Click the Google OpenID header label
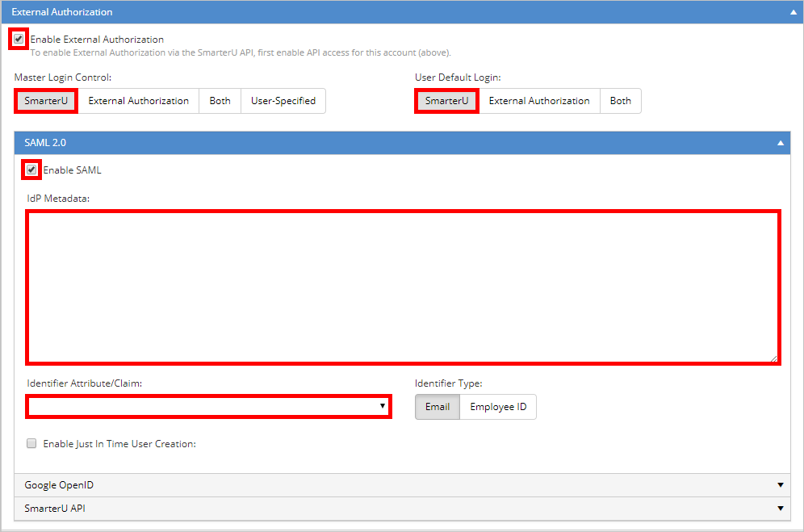Image resolution: width=804 pixels, height=532 pixels. point(59,485)
